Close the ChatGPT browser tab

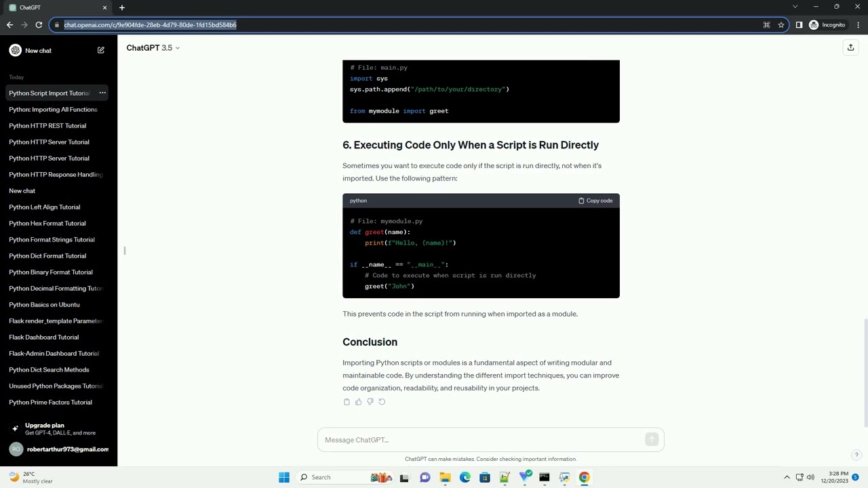click(104, 7)
